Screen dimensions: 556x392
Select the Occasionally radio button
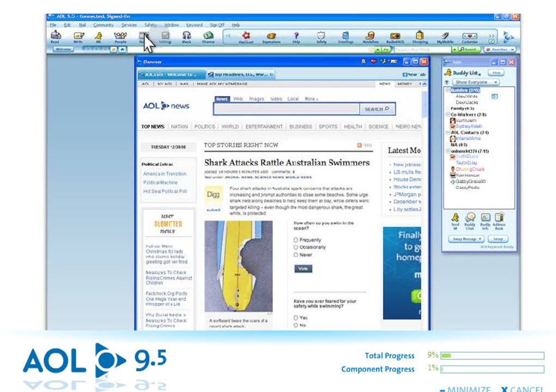[x=296, y=248]
